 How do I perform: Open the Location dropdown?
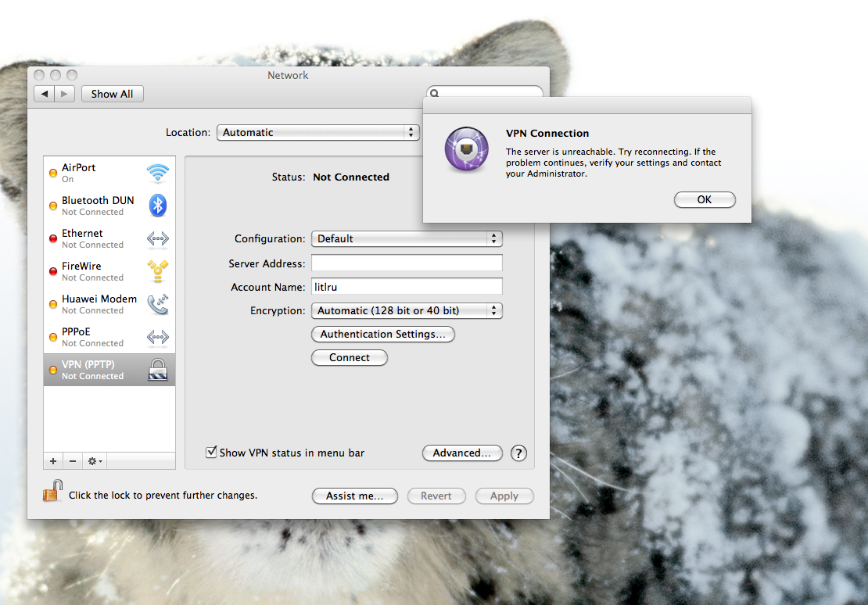coord(317,132)
